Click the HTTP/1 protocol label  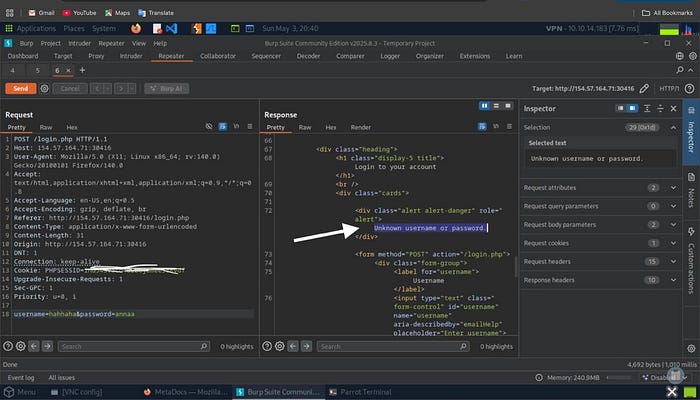tap(668, 88)
